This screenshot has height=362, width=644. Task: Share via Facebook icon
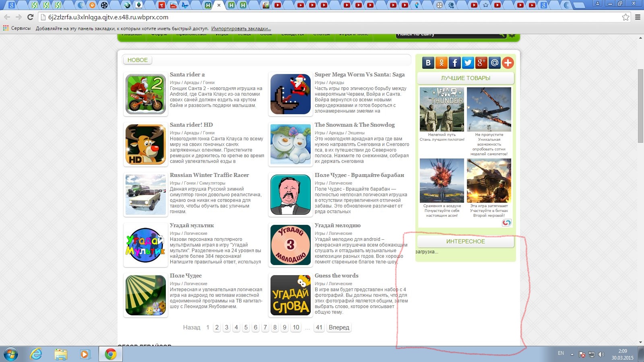[x=455, y=63]
